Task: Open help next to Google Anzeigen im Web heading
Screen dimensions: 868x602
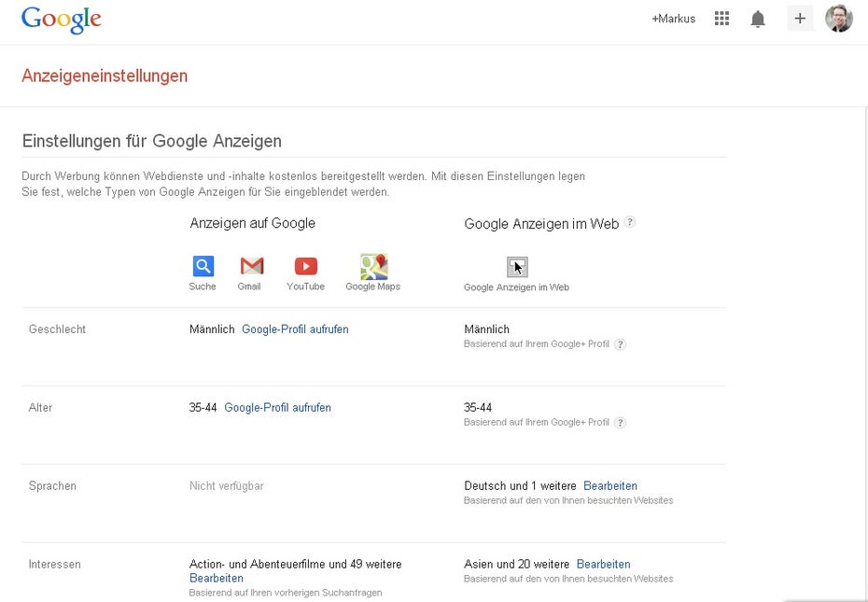Action: tap(629, 223)
